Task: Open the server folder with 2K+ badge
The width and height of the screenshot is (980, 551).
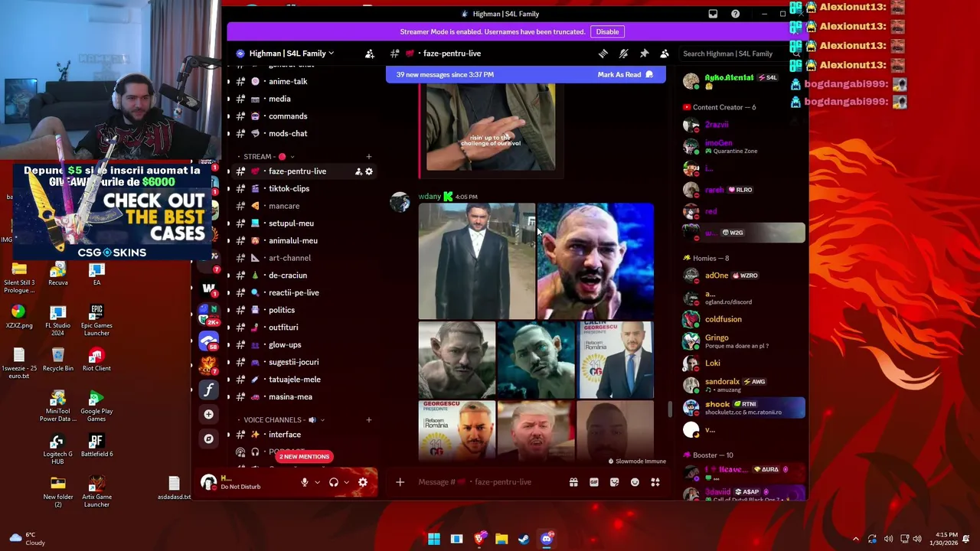Action: point(208,315)
